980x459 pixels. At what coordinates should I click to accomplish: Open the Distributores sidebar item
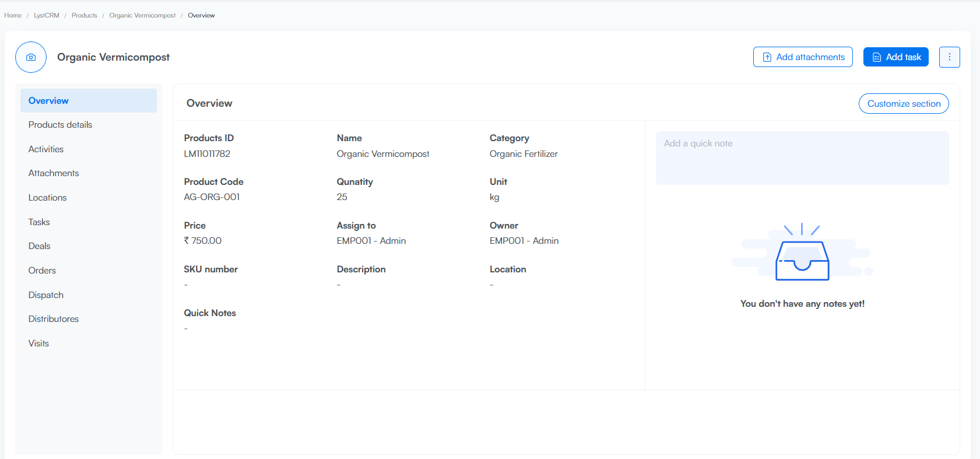[x=54, y=319]
